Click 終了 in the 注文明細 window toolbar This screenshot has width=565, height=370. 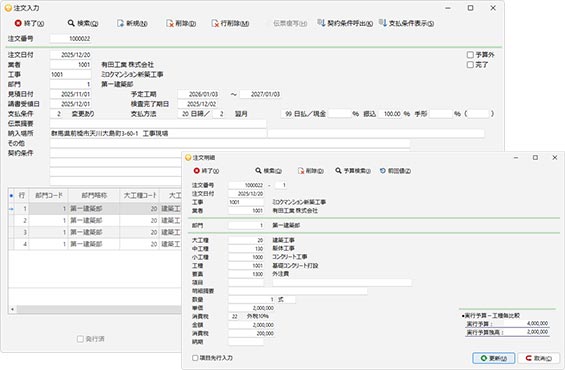tap(206, 171)
